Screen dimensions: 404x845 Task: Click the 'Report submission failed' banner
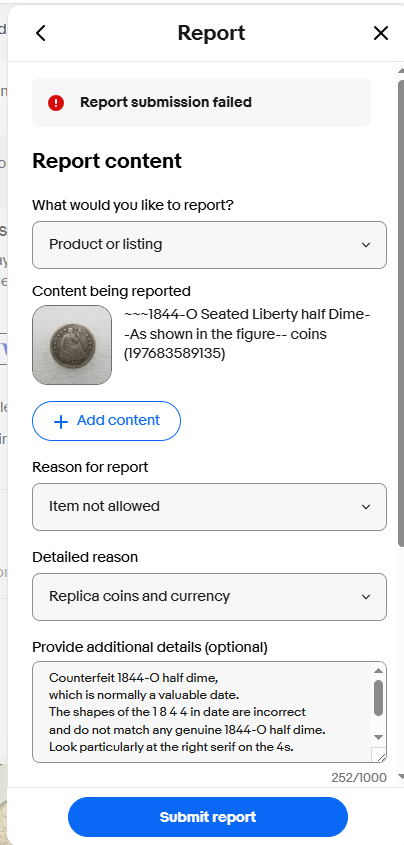201,102
